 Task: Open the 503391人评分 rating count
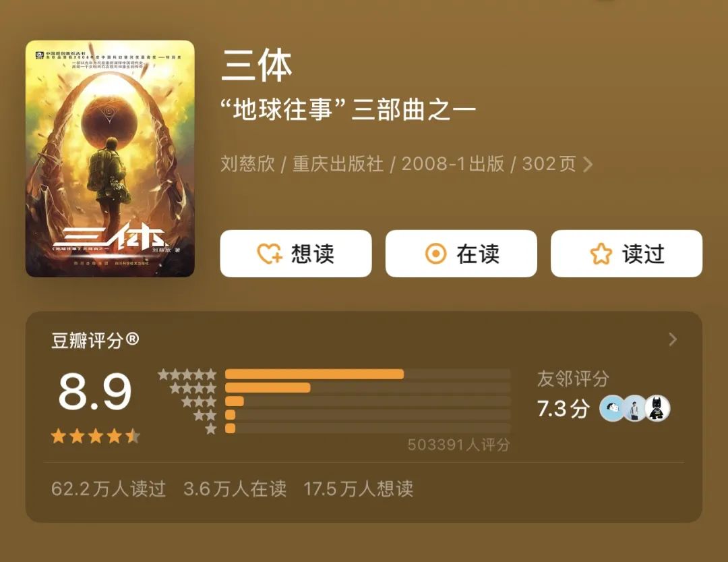point(459,445)
